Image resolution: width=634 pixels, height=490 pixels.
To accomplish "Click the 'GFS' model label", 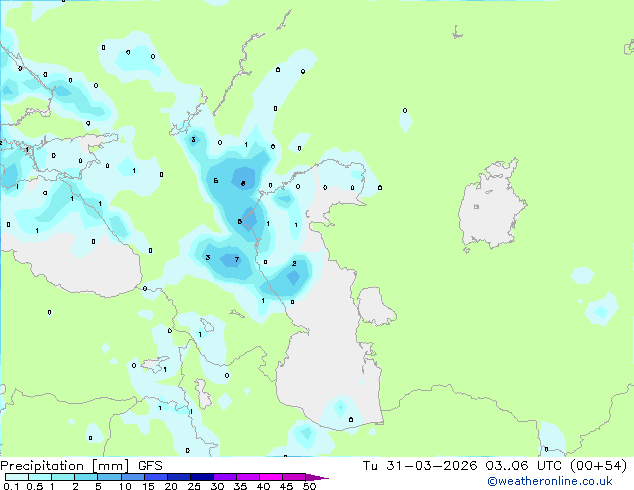I will [150, 466].
